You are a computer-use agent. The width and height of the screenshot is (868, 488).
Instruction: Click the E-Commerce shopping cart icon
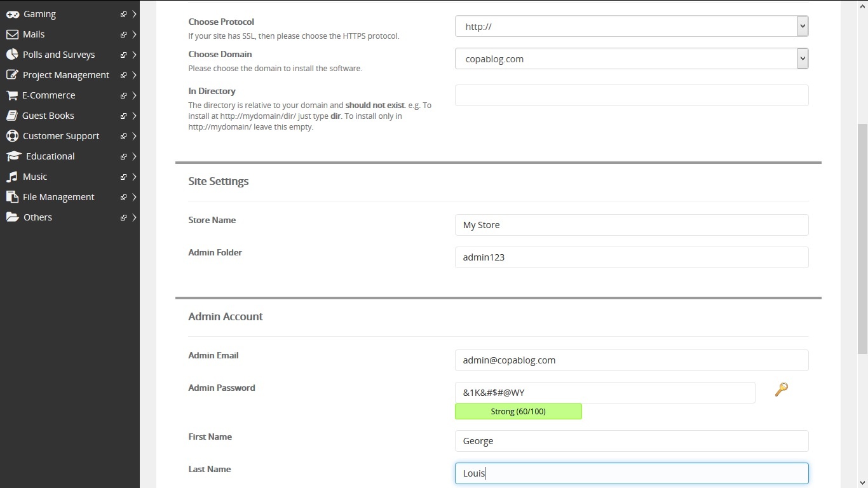(11, 95)
